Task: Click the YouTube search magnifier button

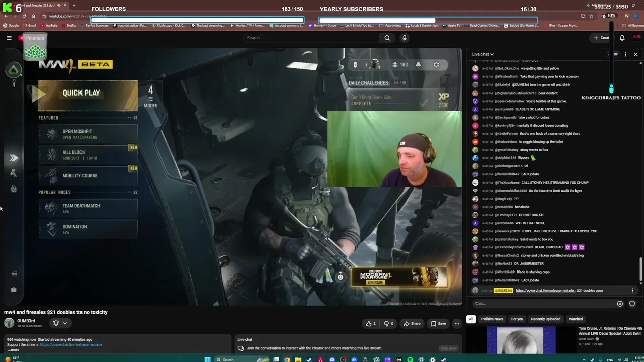Action: (x=387, y=38)
